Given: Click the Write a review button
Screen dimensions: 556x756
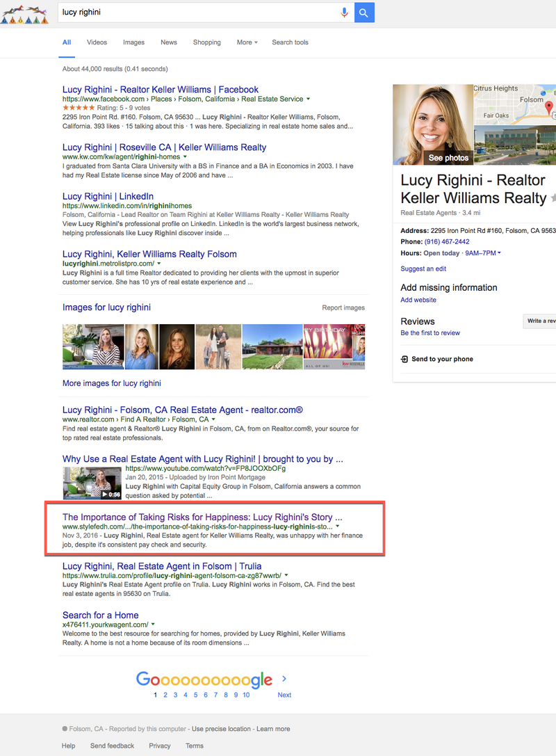Looking at the screenshot, I should pyautogui.click(x=539, y=321).
